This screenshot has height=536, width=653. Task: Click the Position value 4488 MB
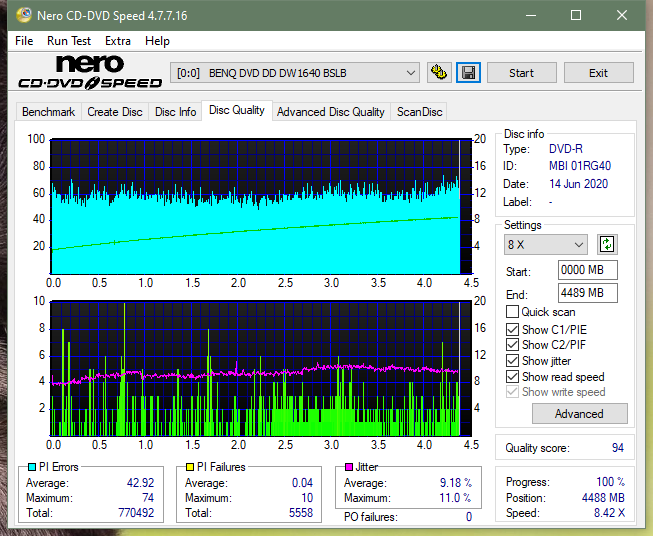(603, 498)
